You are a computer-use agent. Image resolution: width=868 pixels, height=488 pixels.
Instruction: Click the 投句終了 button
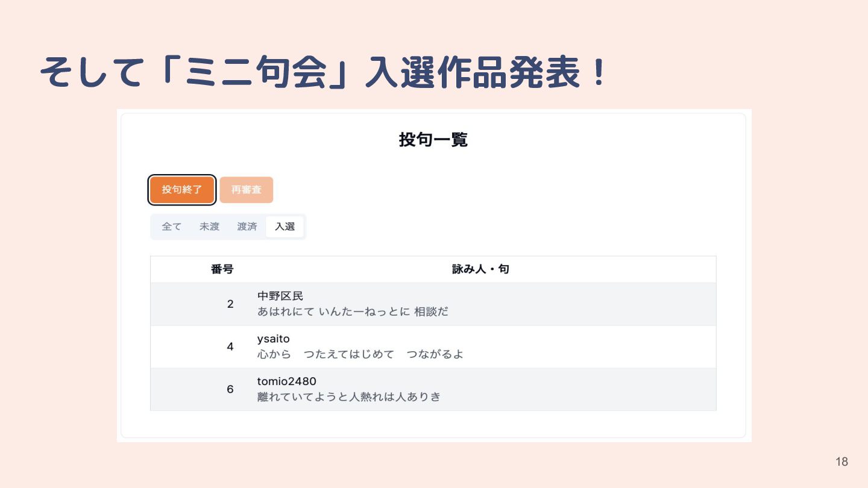click(x=182, y=190)
